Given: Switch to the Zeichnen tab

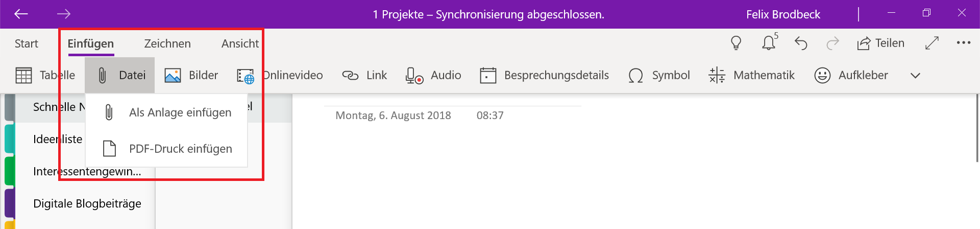Looking at the screenshot, I should (167, 44).
